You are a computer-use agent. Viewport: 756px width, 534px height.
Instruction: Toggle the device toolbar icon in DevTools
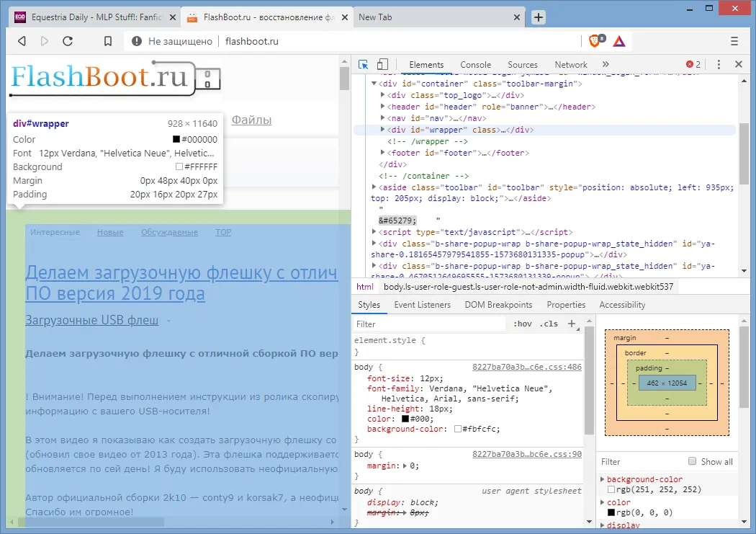[382, 64]
